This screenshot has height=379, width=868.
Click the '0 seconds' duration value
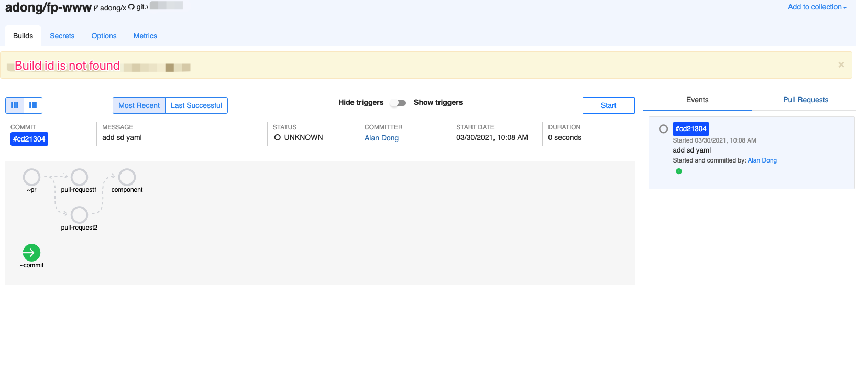point(565,137)
